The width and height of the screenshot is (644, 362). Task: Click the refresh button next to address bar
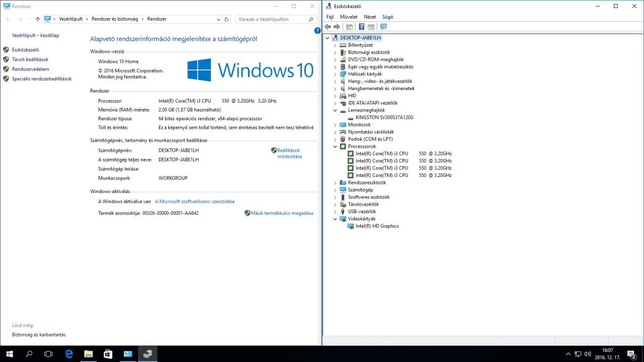[x=227, y=19]
